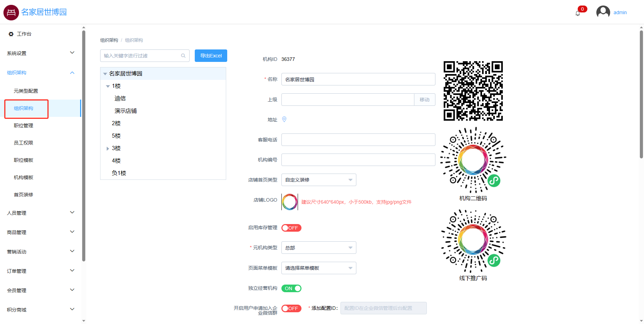The image size is (644, 324).
Task: Collapse the 名家居世博园 tree node
Action: (x=105, y=74)
